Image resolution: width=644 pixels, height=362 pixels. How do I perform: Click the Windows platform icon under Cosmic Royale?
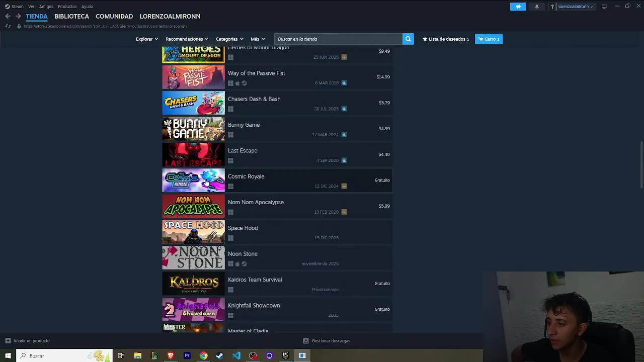[x=230, y=187]
